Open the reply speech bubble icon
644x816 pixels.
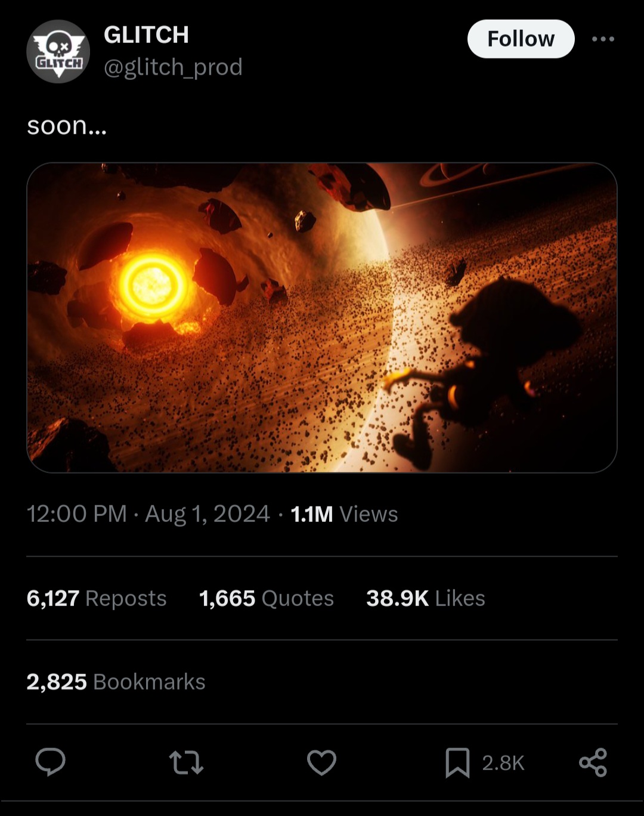tap(50, 762)
